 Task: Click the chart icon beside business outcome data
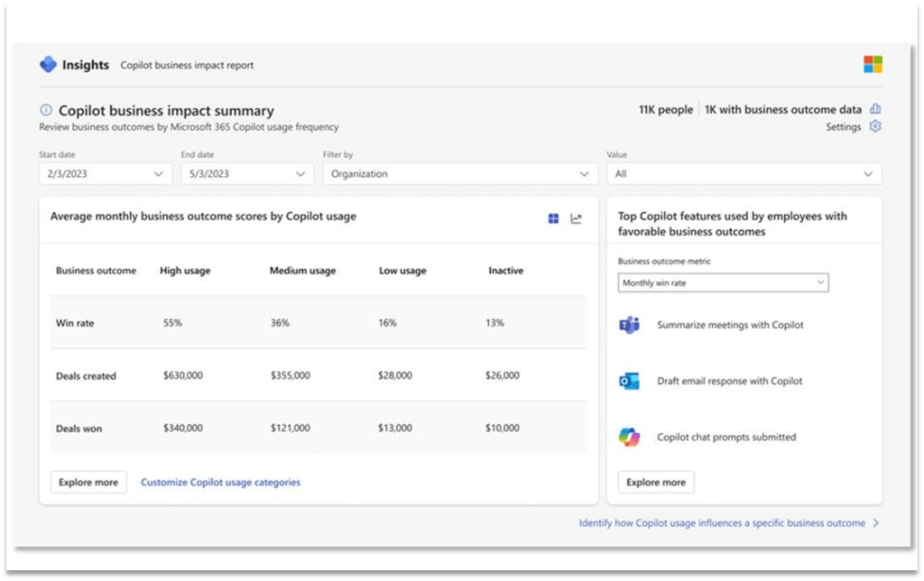point(874,109)
